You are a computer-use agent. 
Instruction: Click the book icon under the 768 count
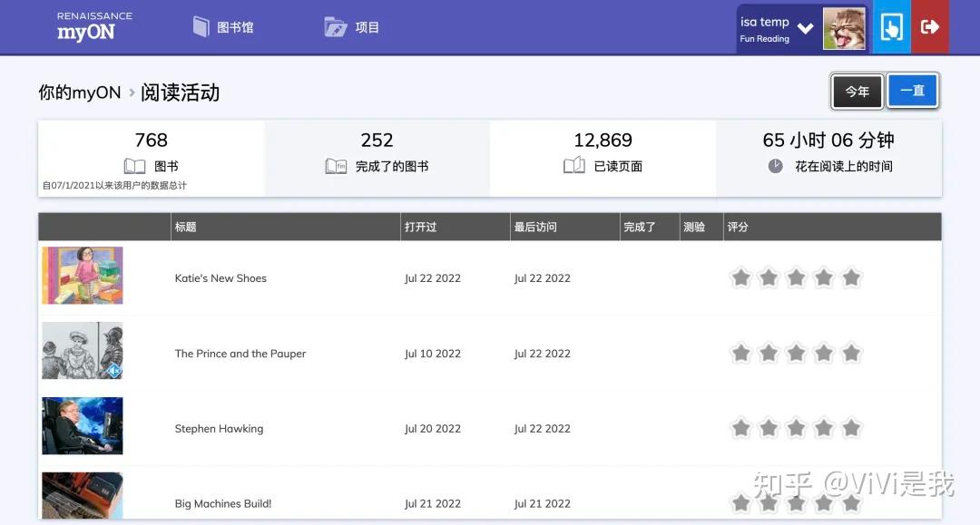pyautogui.click(x=134, y=166)
